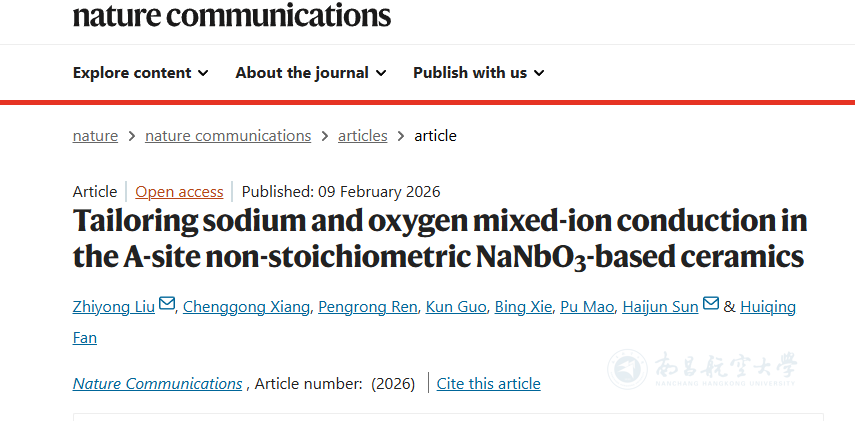Click Cite this article
Image resolution: width=855 pixels, height=421 pixels.
488,384
